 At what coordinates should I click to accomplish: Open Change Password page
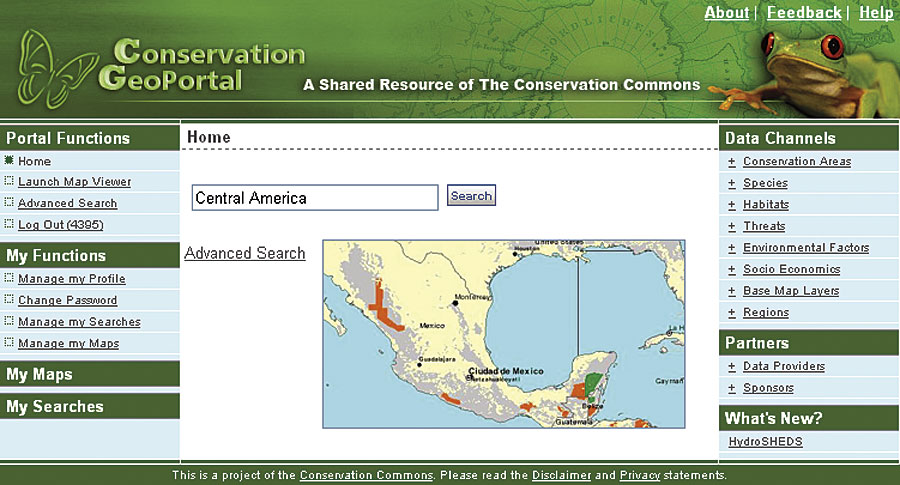68,300
